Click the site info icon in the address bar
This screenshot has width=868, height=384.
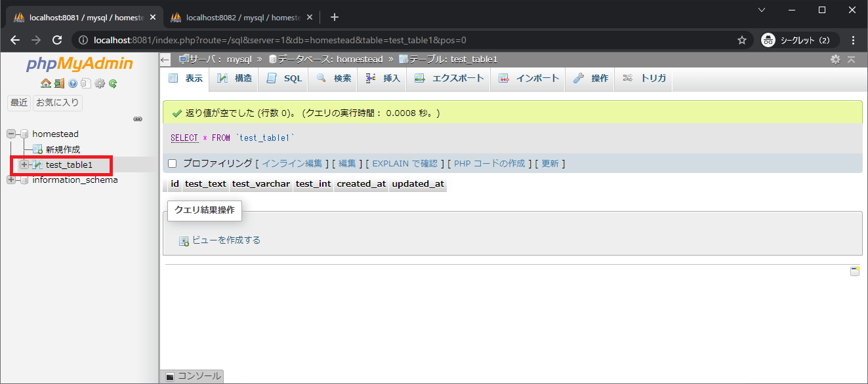83,40
